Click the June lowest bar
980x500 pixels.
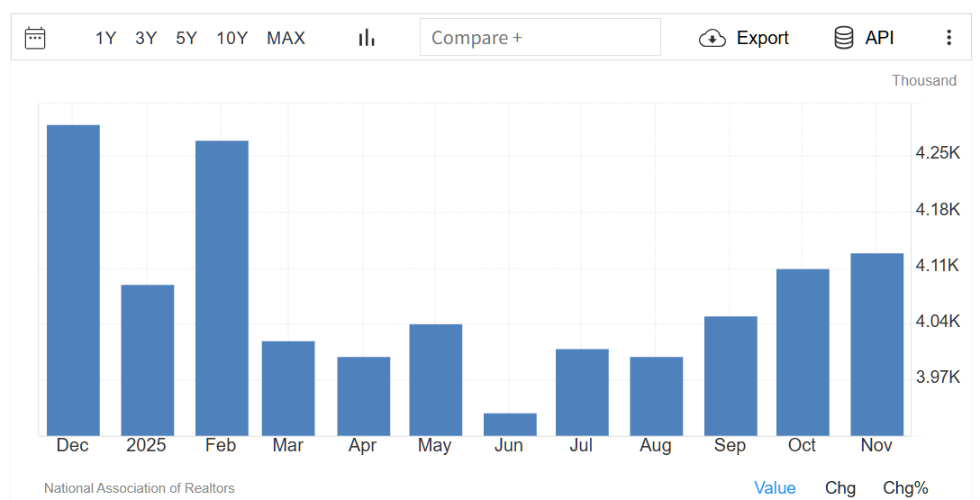click(510, 424)
